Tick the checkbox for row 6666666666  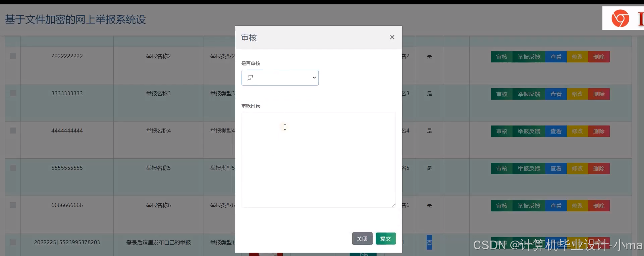coord(13,205)
